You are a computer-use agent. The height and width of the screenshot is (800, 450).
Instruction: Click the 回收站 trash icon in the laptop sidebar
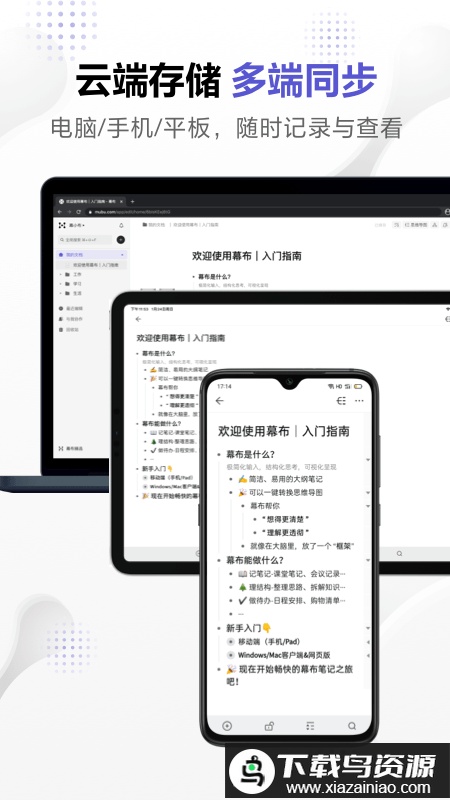(x=61, y=330)
